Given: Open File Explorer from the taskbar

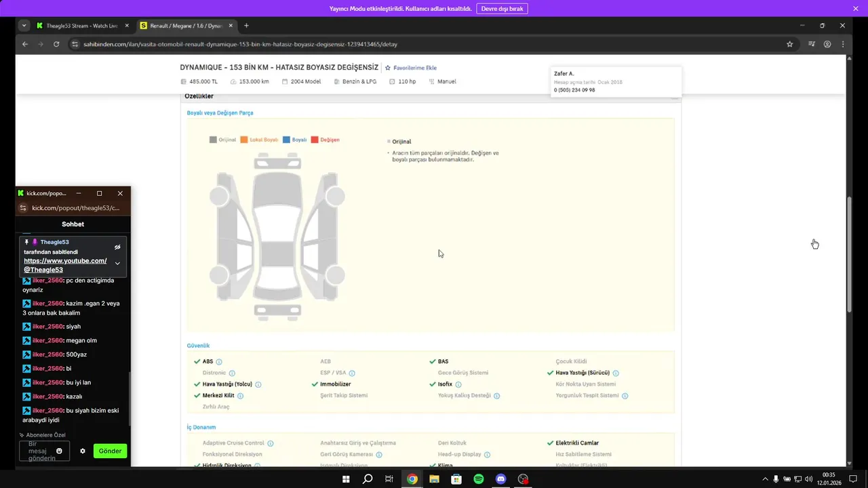Looking at the screenshot, I should (x=434, y=479).
